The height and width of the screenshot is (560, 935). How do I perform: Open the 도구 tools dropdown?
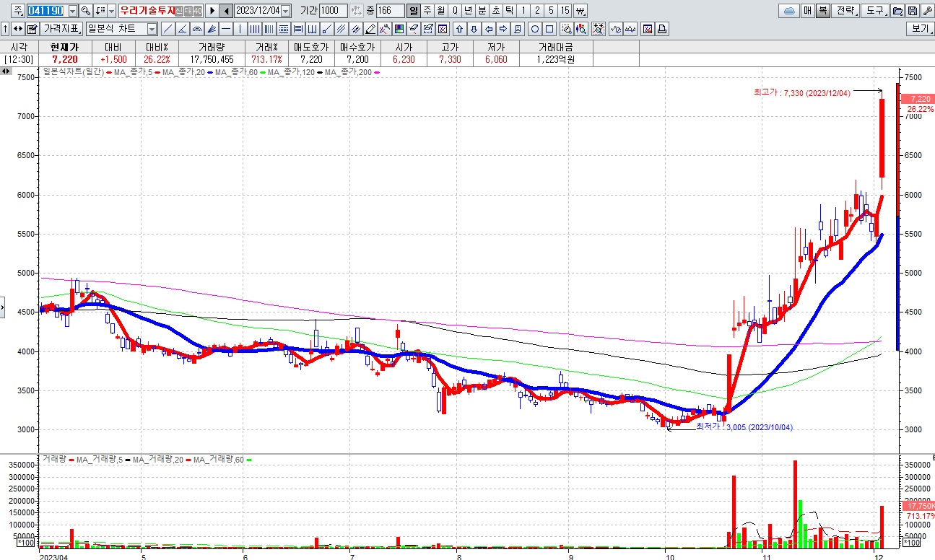point(875,11)
